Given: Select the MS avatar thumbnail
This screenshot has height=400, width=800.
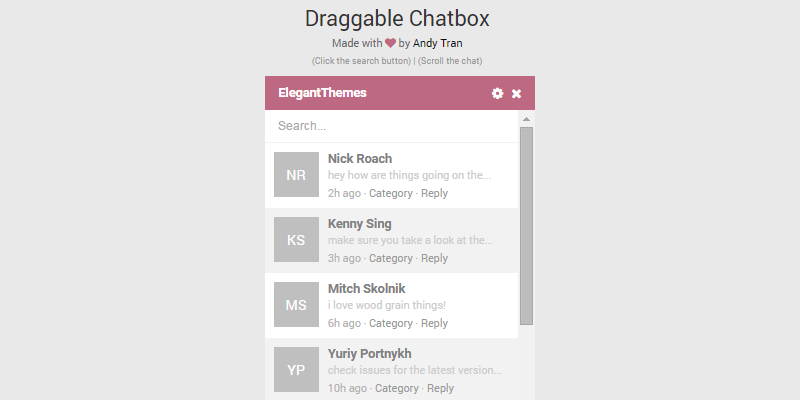Looking at the screenshot, I should 296,305.
